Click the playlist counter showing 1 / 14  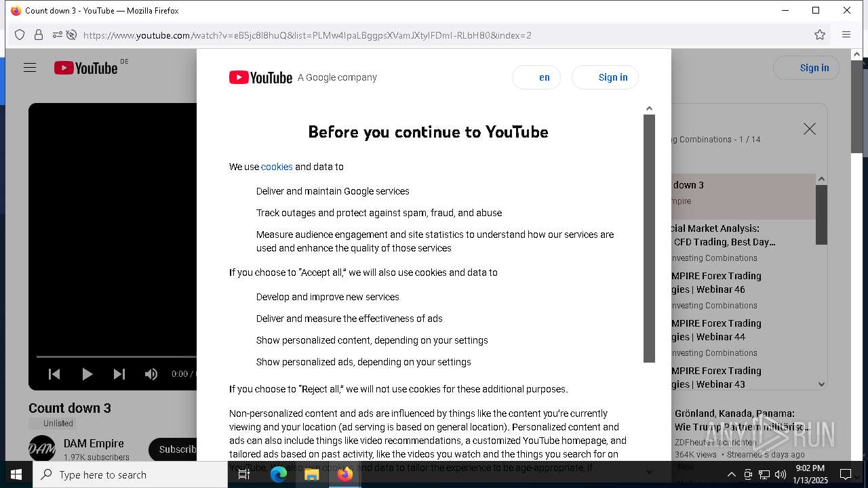[750, 140]
